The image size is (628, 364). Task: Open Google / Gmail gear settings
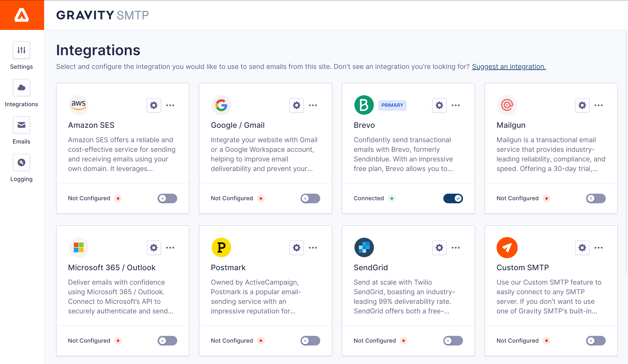pos(297,105)
